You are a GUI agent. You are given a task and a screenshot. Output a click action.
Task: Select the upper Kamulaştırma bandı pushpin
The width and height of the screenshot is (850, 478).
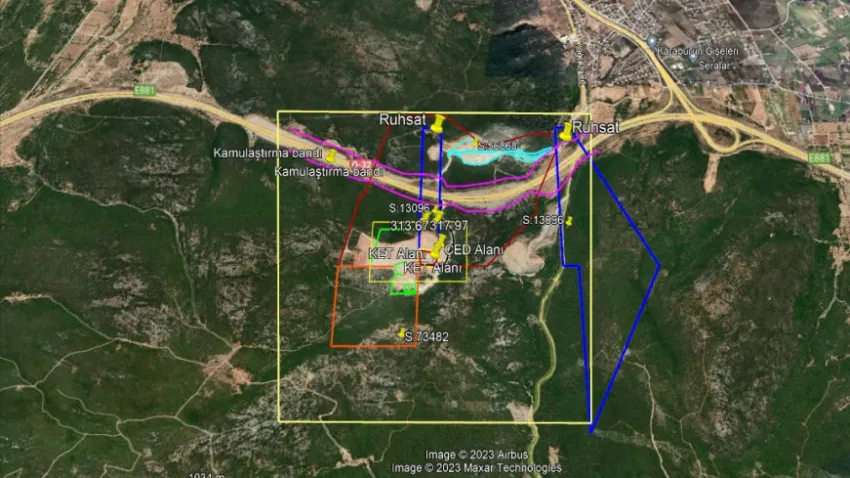click(330, 156)
